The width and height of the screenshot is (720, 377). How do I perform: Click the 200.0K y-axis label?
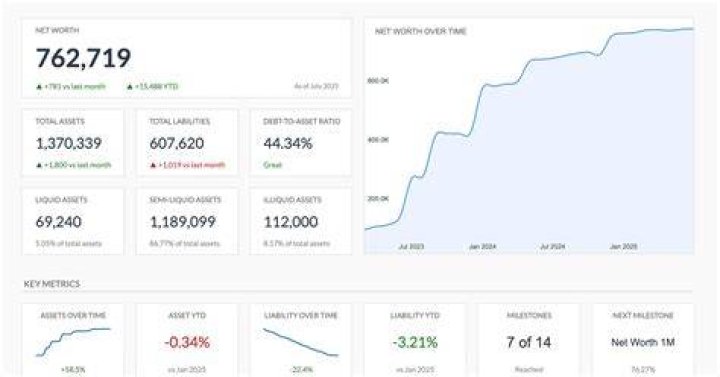pyautogui.click(x=378, y=199)
